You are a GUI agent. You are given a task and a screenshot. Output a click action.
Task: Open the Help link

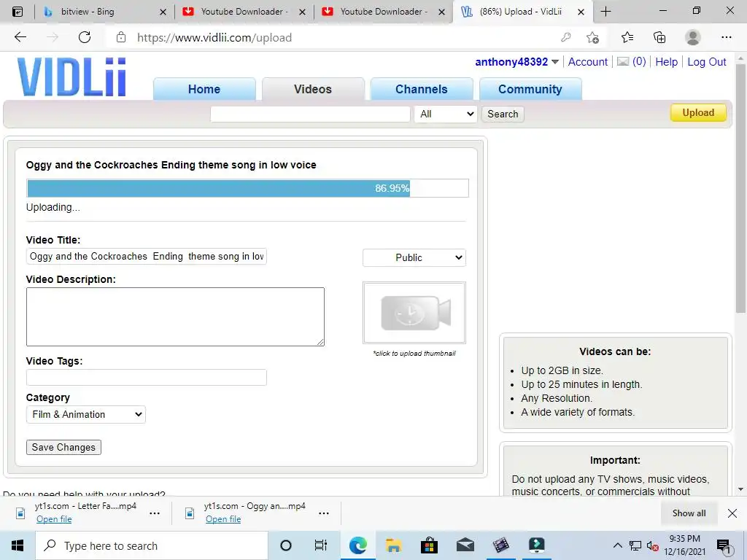(x=666, y=62)
